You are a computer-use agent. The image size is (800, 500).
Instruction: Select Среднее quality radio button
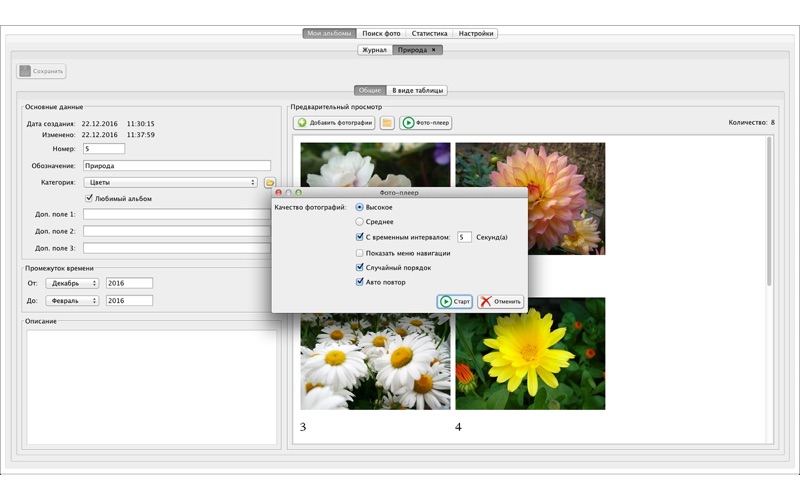pos(359,221)
